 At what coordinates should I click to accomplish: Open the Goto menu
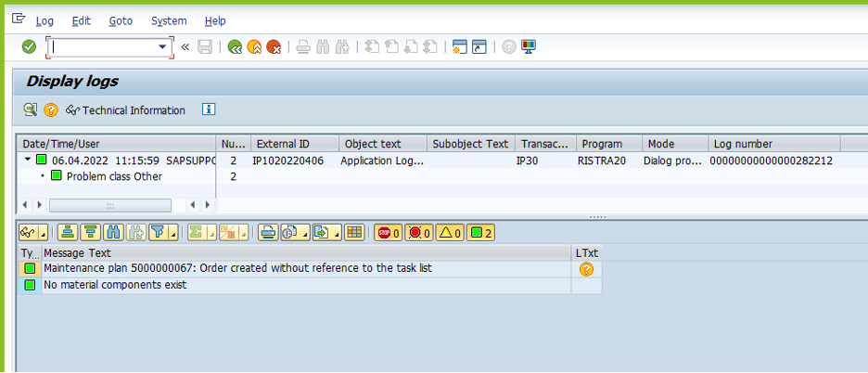point(121,20)
